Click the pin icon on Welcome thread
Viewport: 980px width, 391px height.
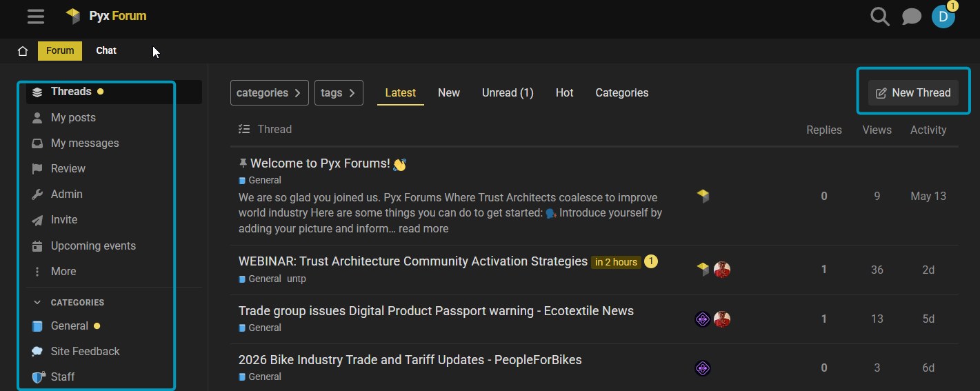point(243,163)
